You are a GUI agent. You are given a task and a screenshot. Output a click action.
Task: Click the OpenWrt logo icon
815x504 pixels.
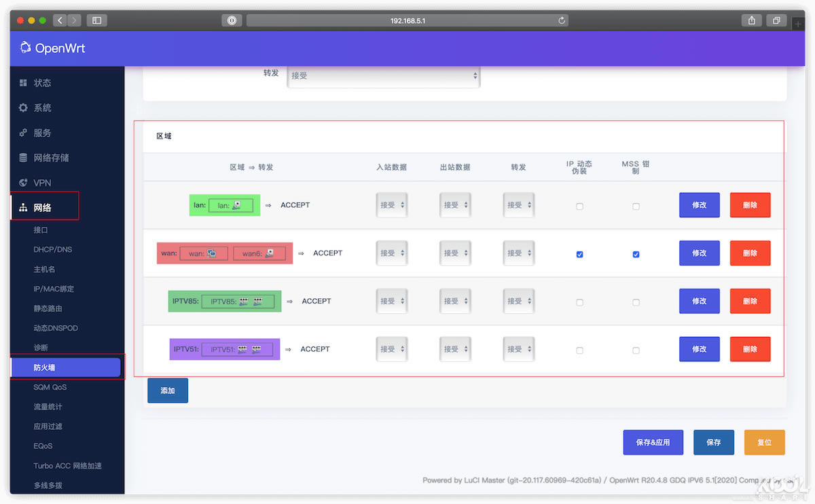click(26, 48)
